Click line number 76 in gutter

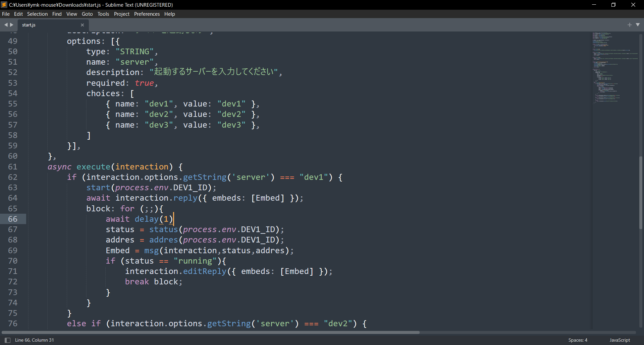click(x=13, y=324)
